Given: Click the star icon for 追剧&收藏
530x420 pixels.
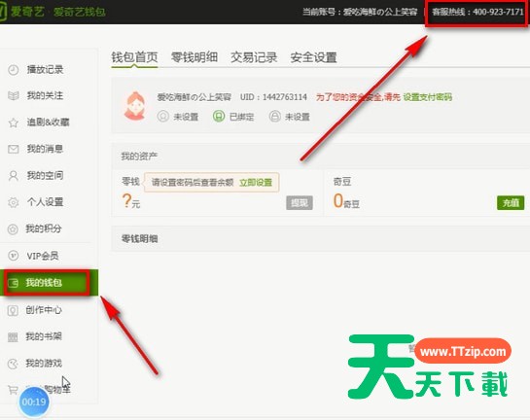Looking at the screenshot, I should [14, 122].
